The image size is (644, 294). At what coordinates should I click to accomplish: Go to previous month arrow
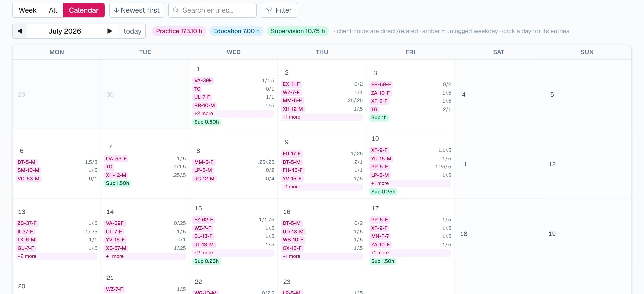[20, 31]
